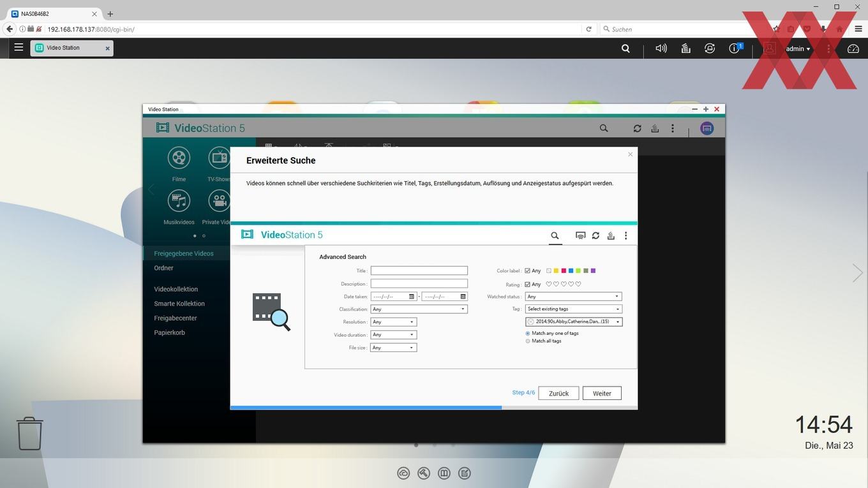Expand the File size dropdown
This screenshot has width=868, height=488.
click(x=393, y=348)
